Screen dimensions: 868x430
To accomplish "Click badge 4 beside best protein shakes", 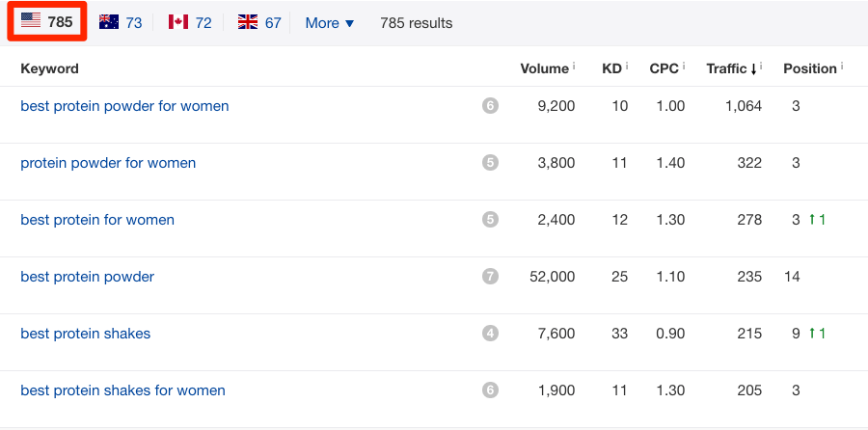I will pos(490,334).
